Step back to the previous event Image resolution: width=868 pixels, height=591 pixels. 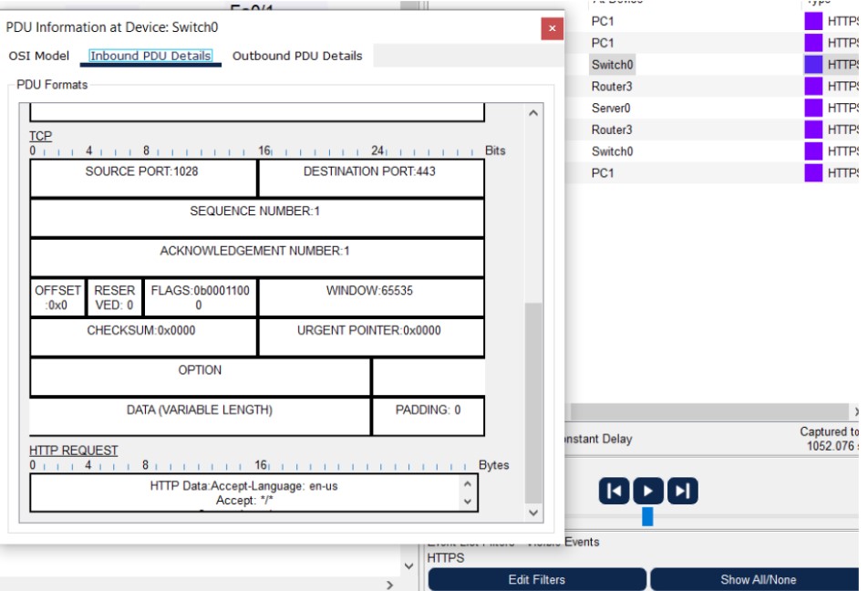point(614,492)
